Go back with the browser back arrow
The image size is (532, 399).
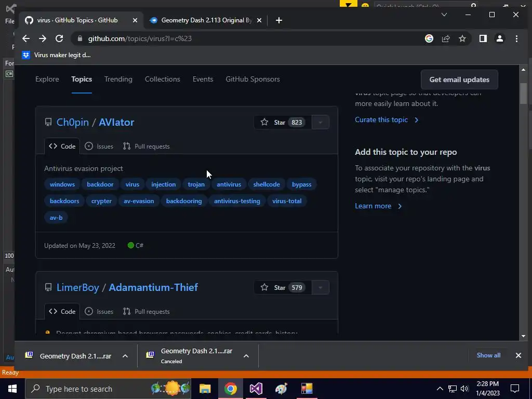coord(26,38)
